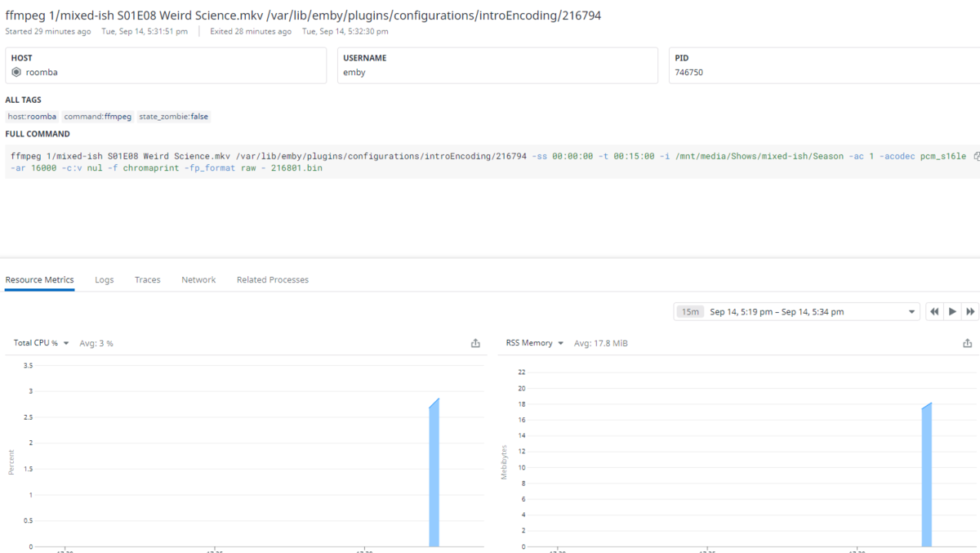This screenshot has height=553, width=980.
Task: Step forward the time range
Action: 970,311
